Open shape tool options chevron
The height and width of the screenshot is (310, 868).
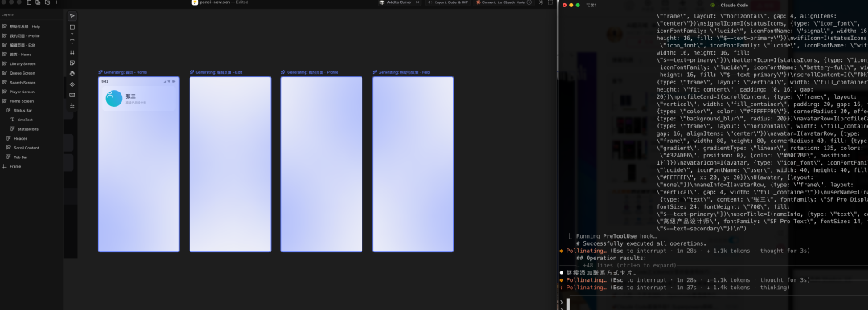(72, 34)
